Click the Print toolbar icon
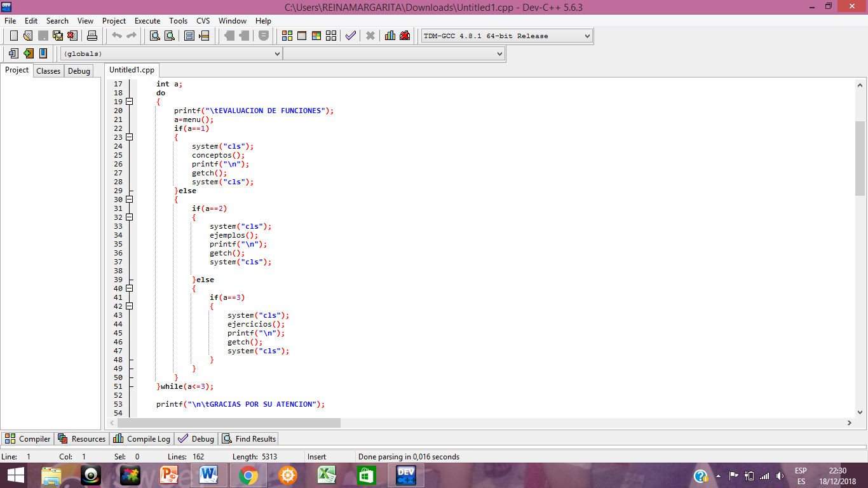The height and width of the screenshot is (488, 868). (92, 36)
